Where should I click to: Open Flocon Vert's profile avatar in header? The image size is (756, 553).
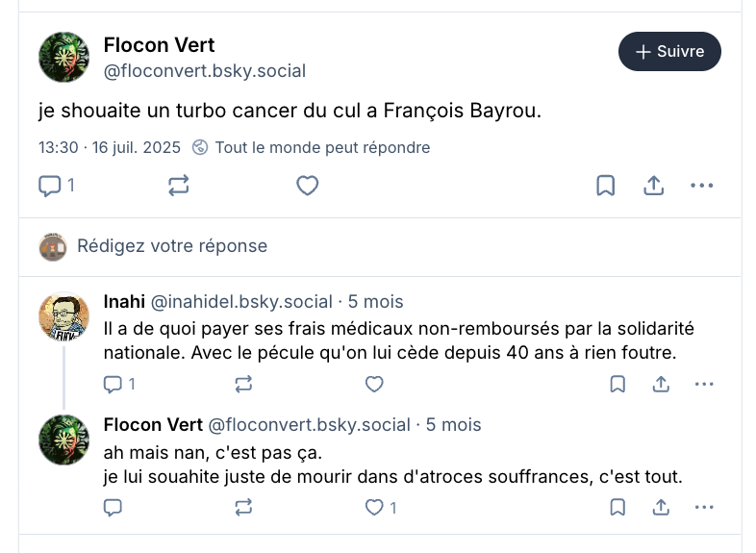[x=63, y=58]
